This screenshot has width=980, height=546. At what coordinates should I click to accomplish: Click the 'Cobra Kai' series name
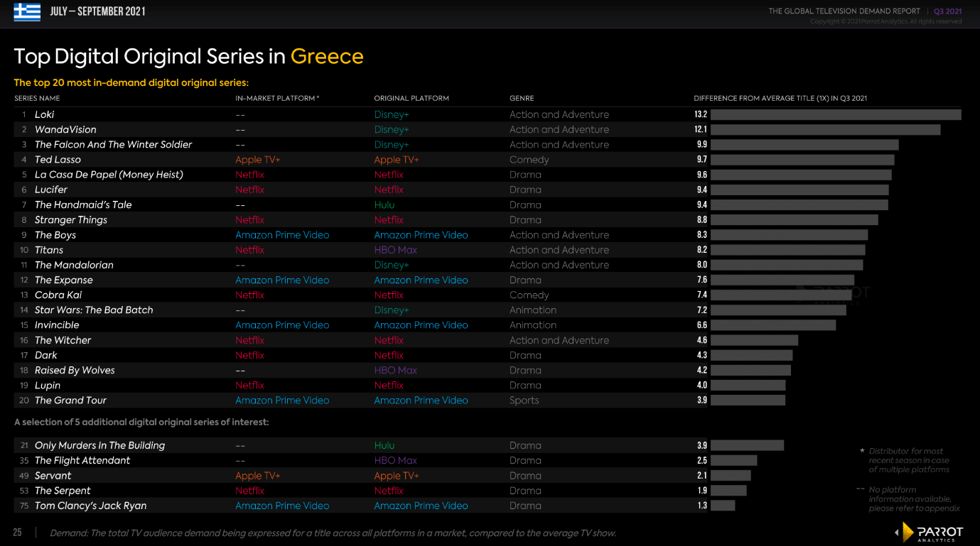(x=58, y=295)
